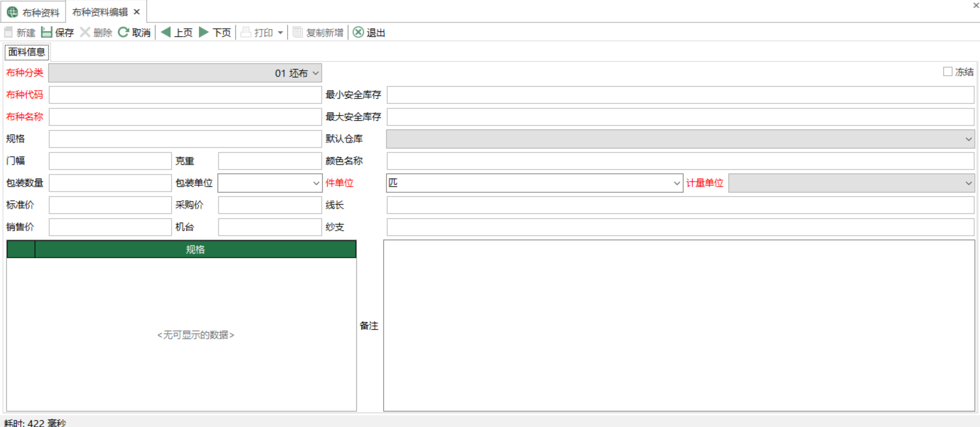This screenshot has height=427, width=980.
Task: Toggle the 冻结 checkbox
Action: pyautogui.click(x=947, y=72)
